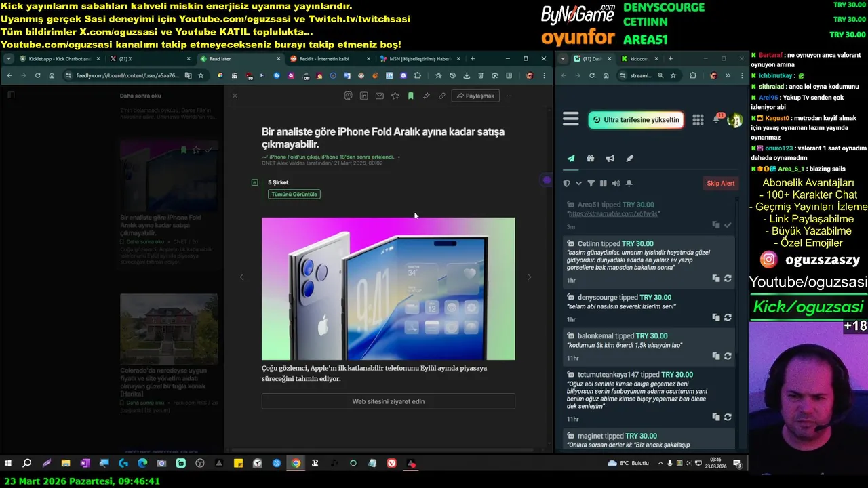Switch to the Kicklet.app browser tab
This screenshot has width=868, height=488.
click(60, 59)
